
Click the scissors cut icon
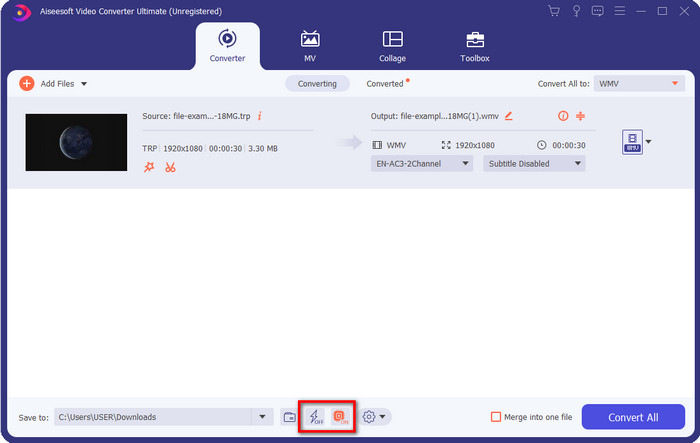pos(171,167)
